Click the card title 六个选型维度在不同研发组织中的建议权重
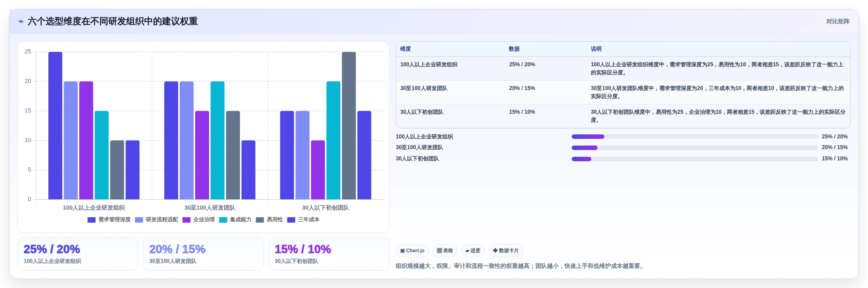Image resolution: width=868 pixels, height=288 pixels. pyautogui.click(x=113, y=21)
